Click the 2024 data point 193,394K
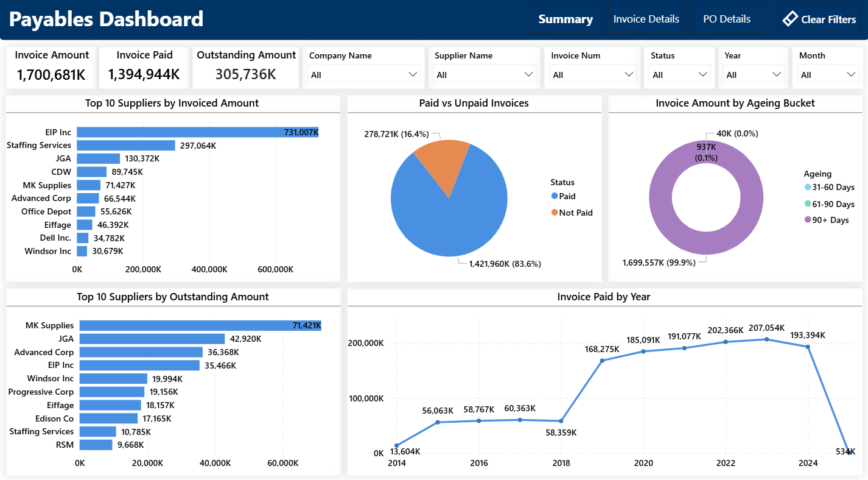Viewport: 868px width, 480px height. 808,347
